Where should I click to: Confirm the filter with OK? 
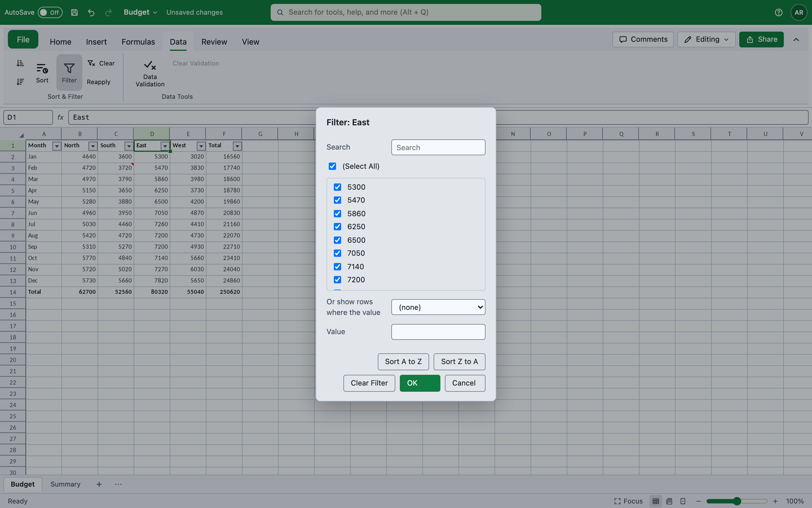[420, 383]
